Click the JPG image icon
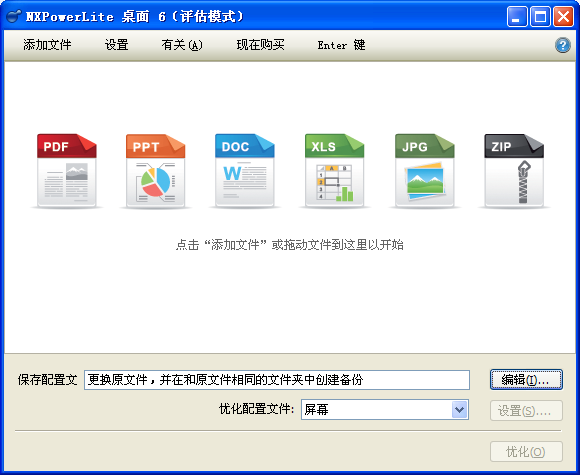 click(x=425, y=171)
